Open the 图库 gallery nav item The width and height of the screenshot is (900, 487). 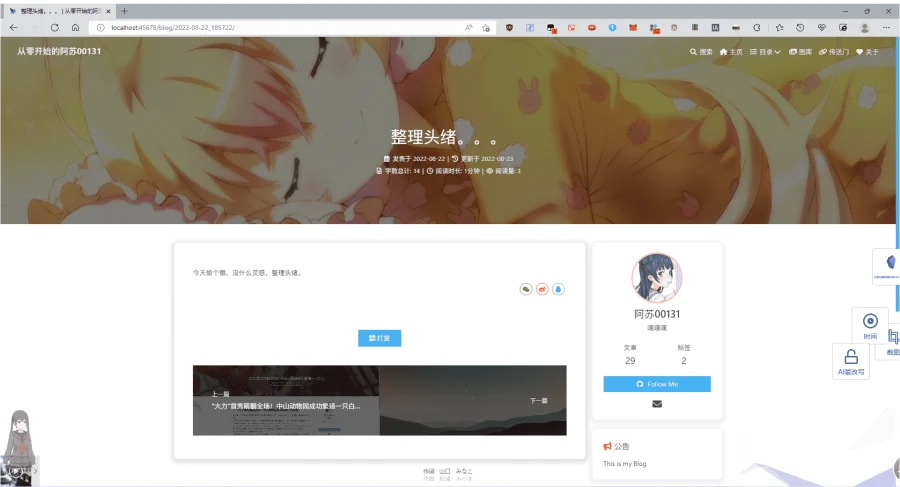pyautogui.click(x=800, y=52)
